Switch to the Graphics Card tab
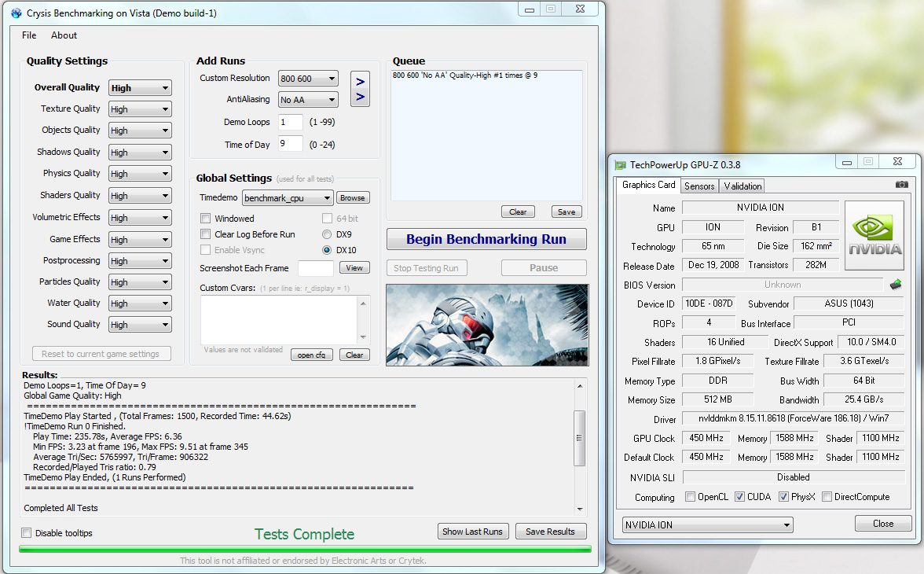924x574 pixels. [648, 185]
